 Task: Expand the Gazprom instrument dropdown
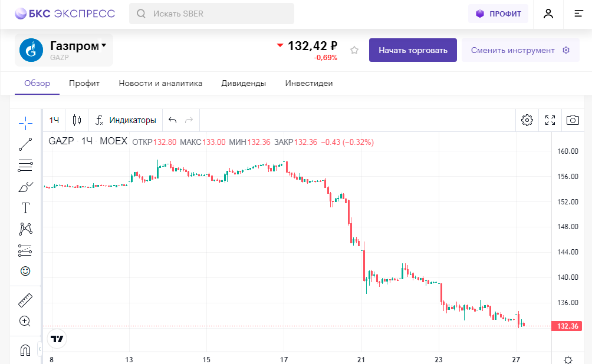pyautogui.click(x=104, y=45)
